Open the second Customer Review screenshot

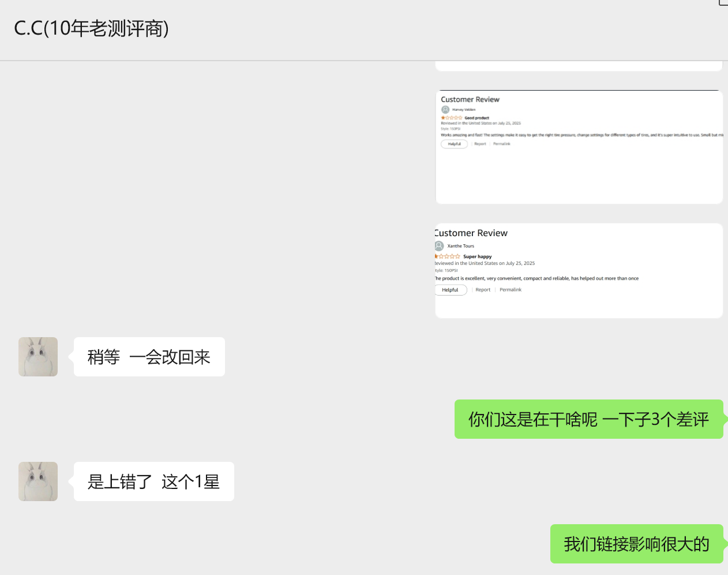tap(579, 270)
